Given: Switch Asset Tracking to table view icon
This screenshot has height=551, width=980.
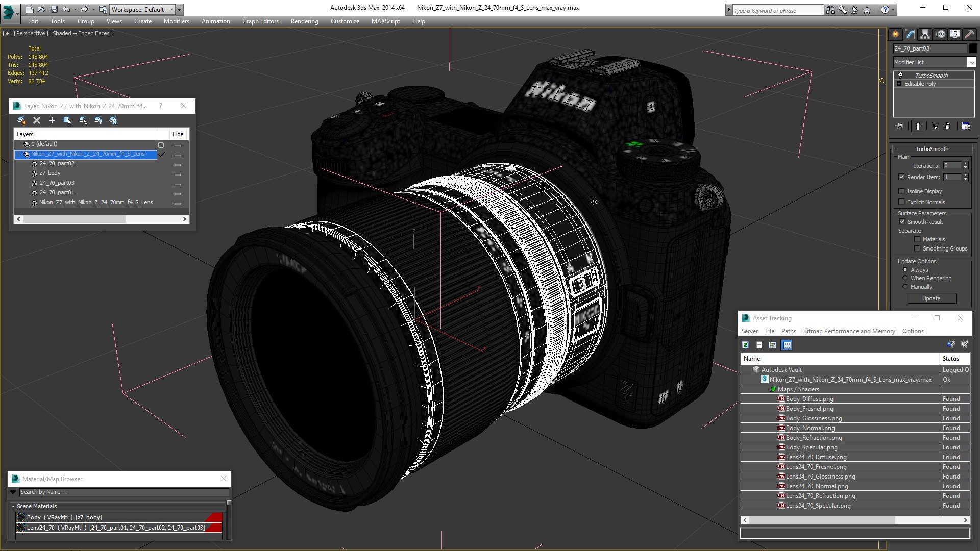Looking at the screenshot, I should point(787,345).
